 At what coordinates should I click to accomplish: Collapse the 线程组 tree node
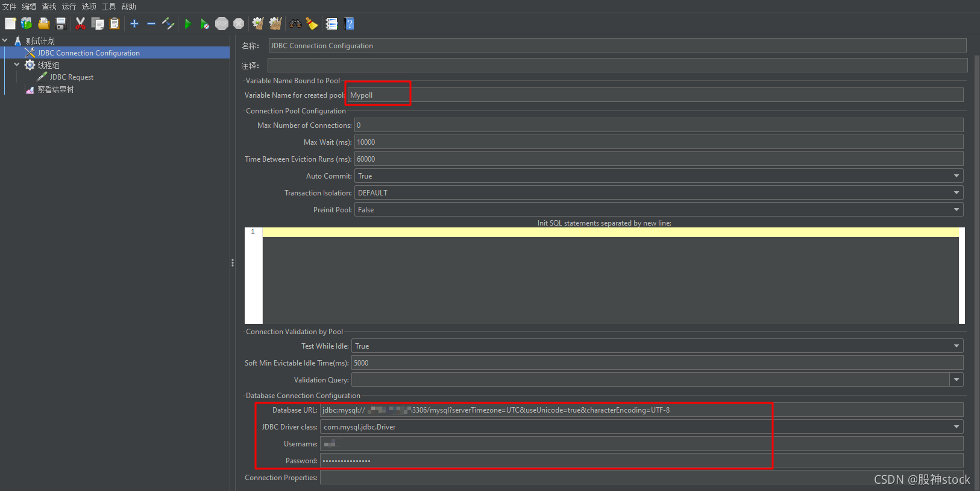tap(17, 65)
